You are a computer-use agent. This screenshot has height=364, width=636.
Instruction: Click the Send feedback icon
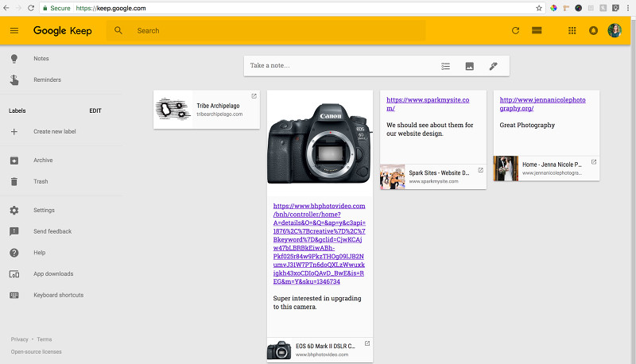tap(14, 231)
